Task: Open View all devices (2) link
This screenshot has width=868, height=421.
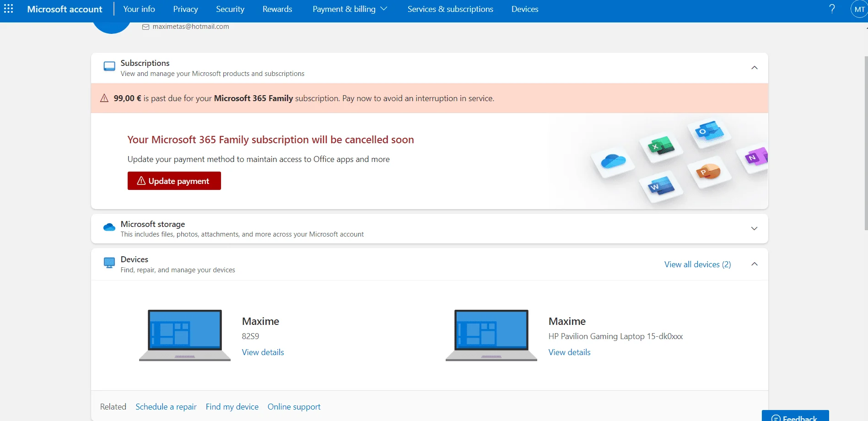Action: [x=697, y=264]
